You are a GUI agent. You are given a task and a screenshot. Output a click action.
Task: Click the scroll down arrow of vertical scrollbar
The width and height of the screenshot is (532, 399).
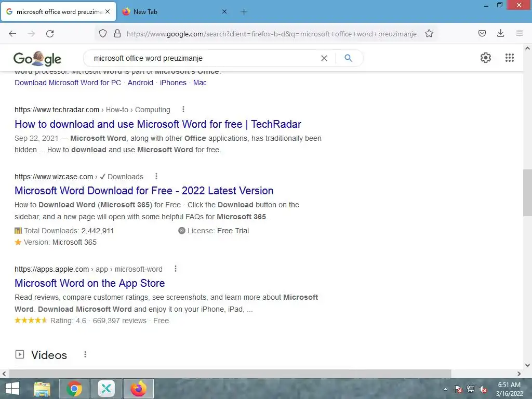pos(527,365)
